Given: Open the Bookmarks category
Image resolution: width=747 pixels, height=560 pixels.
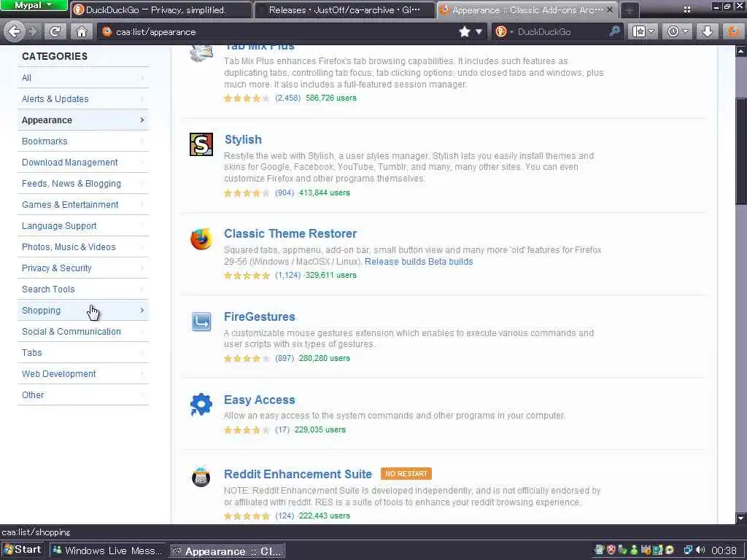Looking at the screenshot, I should click(x=83, y=141).
